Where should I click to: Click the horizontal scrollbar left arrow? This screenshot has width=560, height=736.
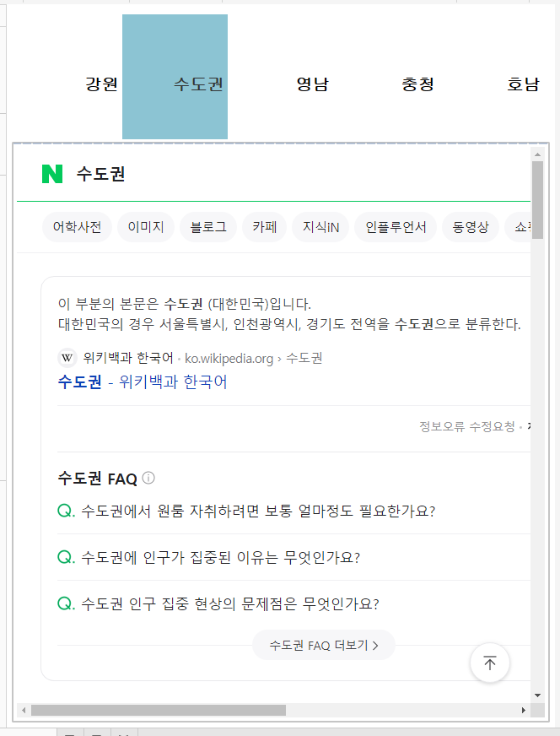24,711
